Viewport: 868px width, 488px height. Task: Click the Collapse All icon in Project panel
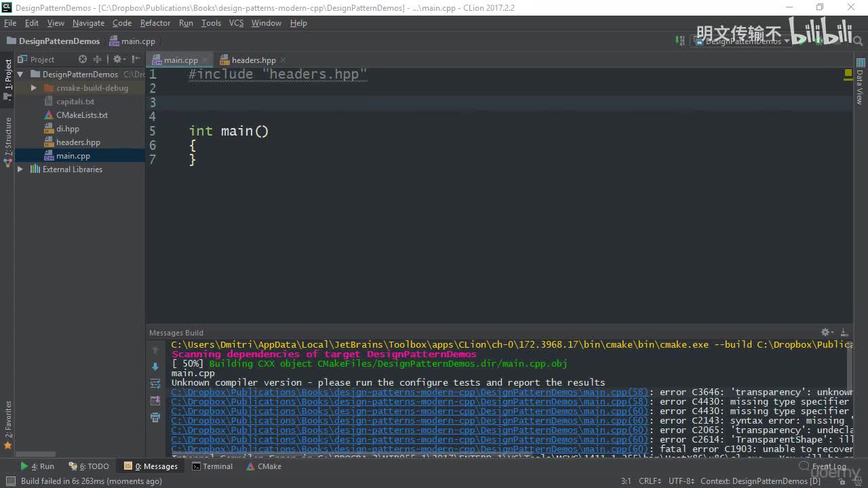pos(97,60)
